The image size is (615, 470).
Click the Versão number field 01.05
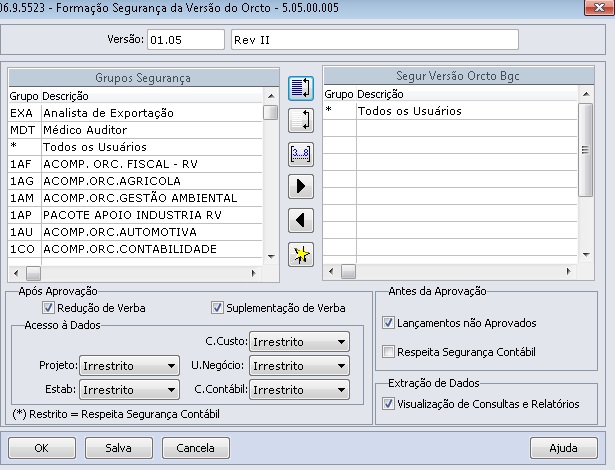(x=186, y=40)
